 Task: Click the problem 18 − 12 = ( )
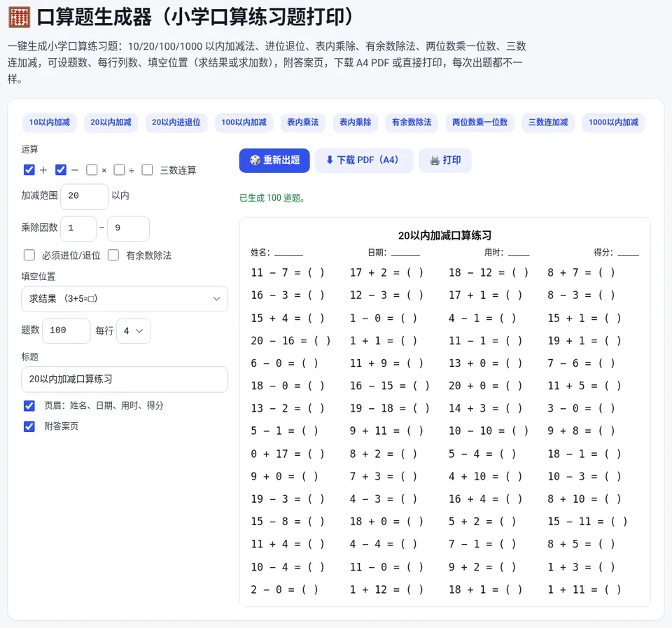click(x=489, y=272)
